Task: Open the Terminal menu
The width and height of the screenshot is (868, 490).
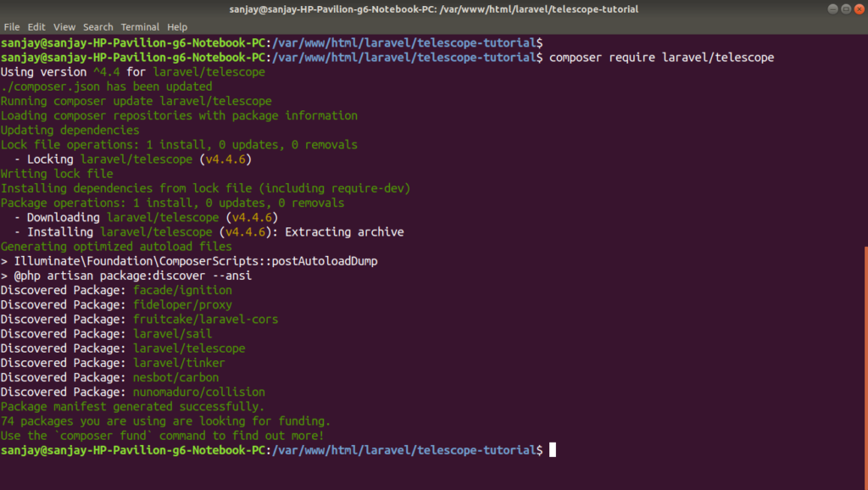Action: tap(140, 26)
